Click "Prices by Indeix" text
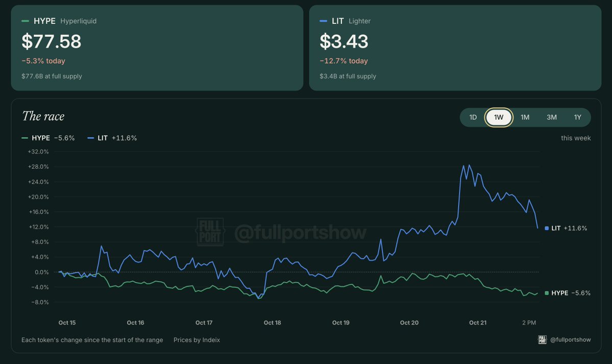The height and width of the screenshot is (364, 612). (x=197, y=340)
